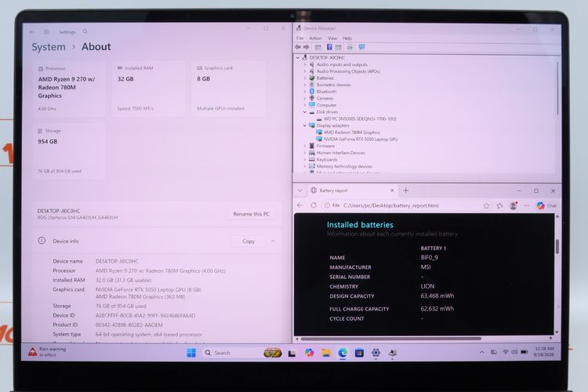The image size is (588, 392).
Task: Add the page to favorites star
Action: (486, 205)
